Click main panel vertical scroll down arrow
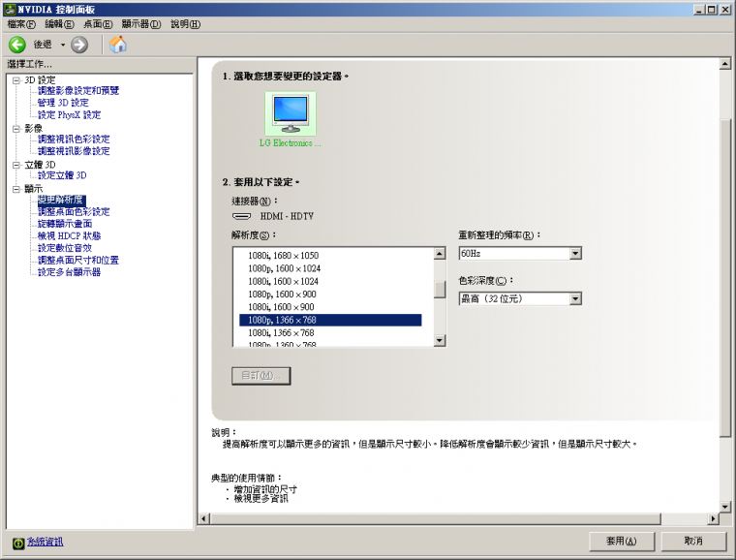The width and height of the screenshot is (736, 560). (724, 507)
